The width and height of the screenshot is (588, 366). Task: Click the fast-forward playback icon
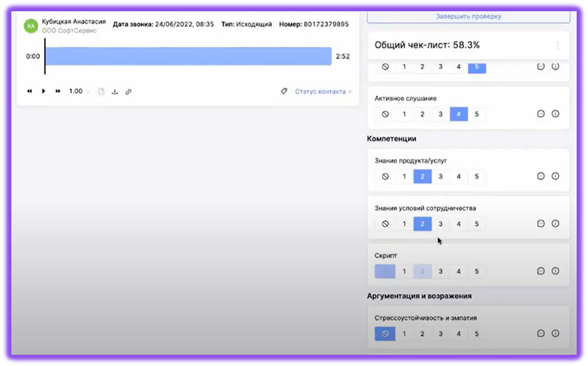(58, 91)
